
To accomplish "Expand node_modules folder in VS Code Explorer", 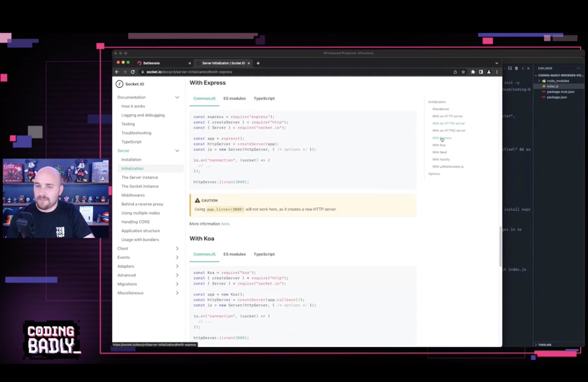I will (539, 81).
